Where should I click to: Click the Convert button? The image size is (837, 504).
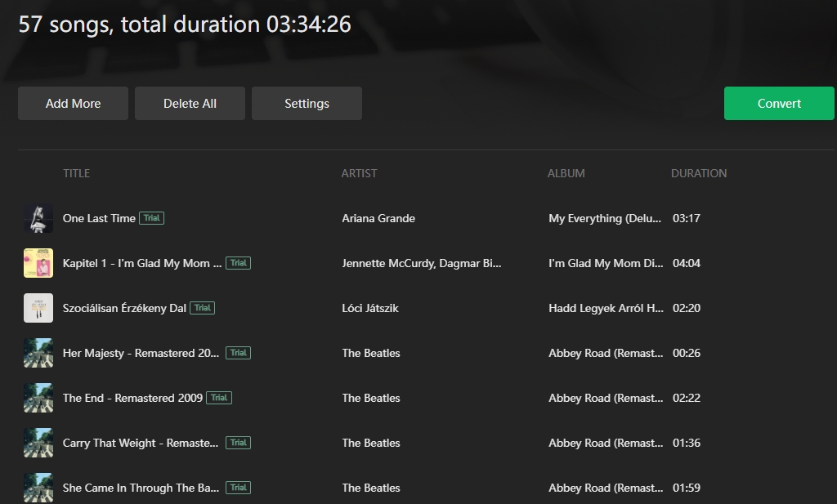(x=779, y=104)
